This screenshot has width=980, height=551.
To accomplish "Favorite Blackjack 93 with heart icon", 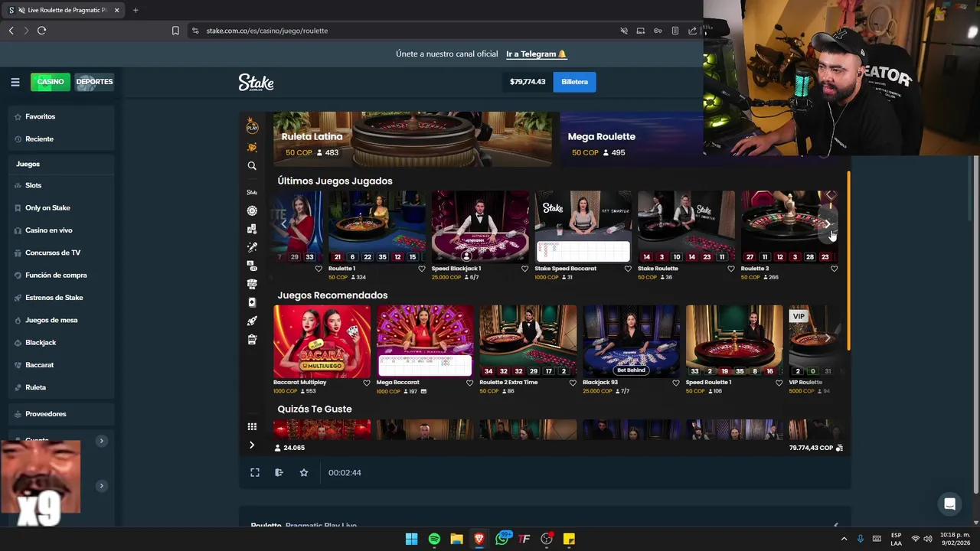I will [x=675, y=383].
